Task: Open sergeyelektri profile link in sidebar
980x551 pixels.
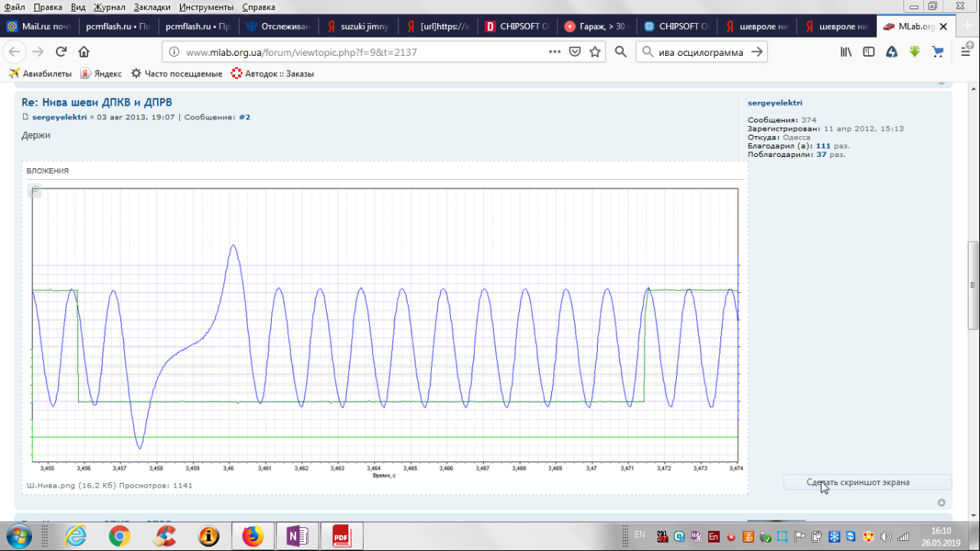Action: coord(774,103)
